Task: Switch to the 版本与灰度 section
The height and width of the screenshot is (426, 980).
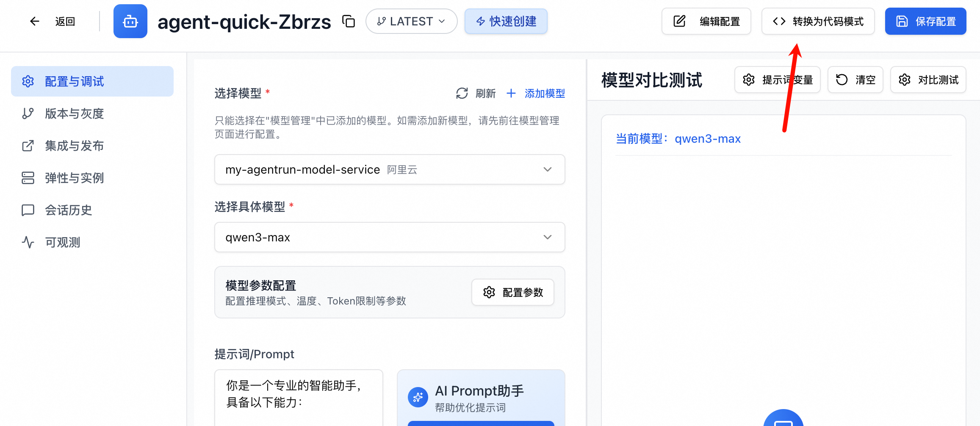Action: (x=74, y=113)
